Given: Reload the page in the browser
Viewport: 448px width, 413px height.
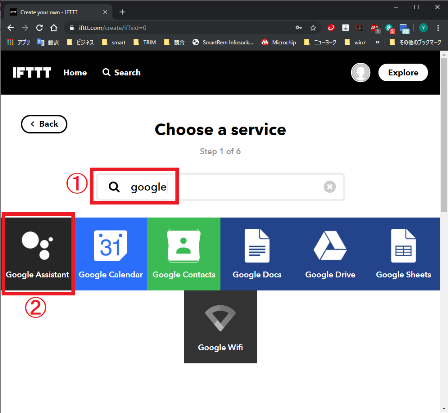Looking at the screenshot, I should click(39, 28).
